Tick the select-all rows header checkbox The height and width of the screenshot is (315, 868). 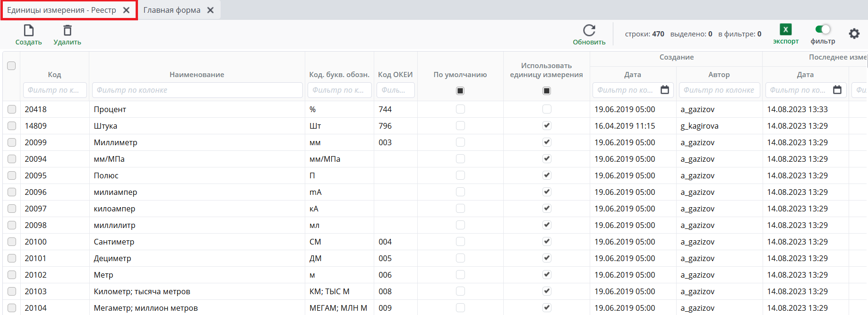point(11,66)
